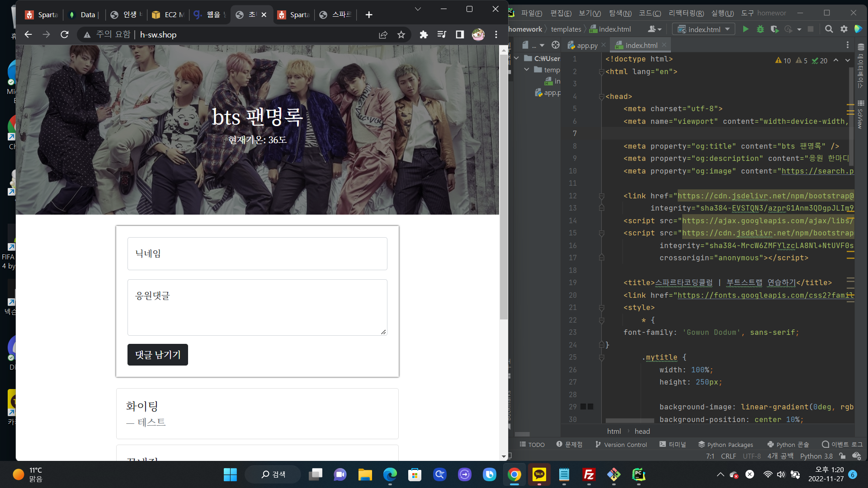Open the editor tabs more-options menu

[x=847, y=45]
